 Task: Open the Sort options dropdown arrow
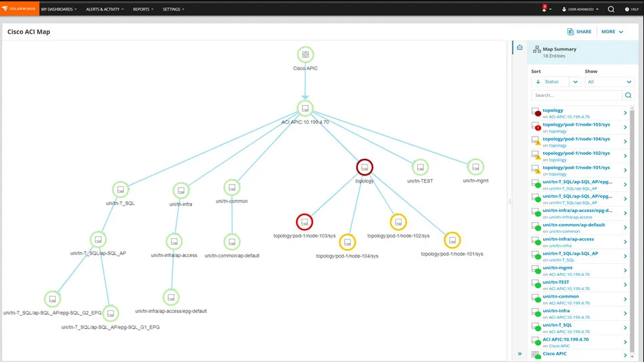point(575,82)
